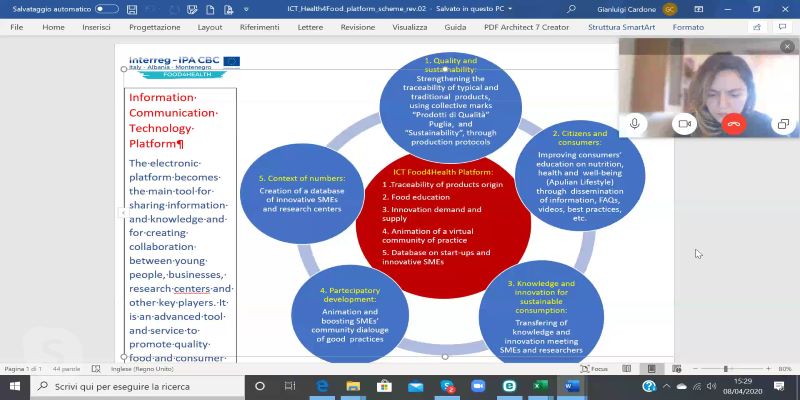Switch to Read Mode view icon
Screen dimensions: 800x400
pos(627,369)
